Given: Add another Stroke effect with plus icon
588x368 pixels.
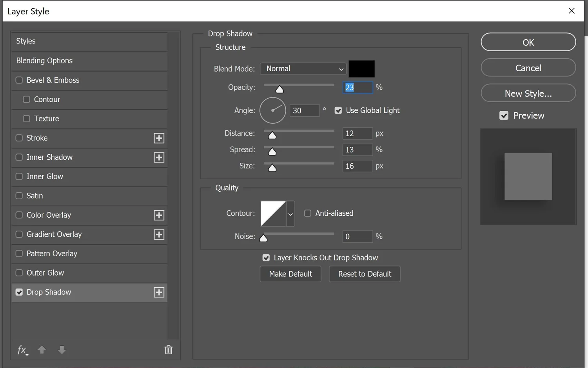Looking at the screenshot, I should pos(159,138).
